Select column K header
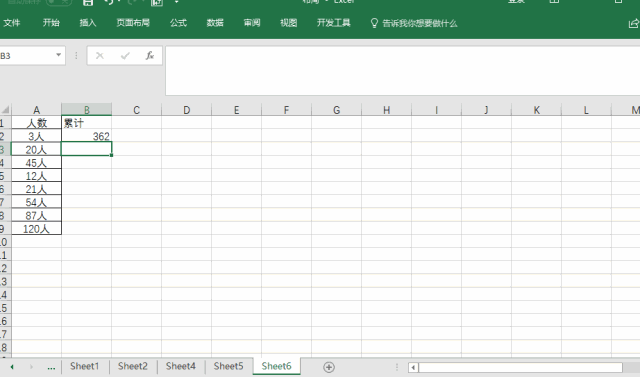 coord(536,110)
